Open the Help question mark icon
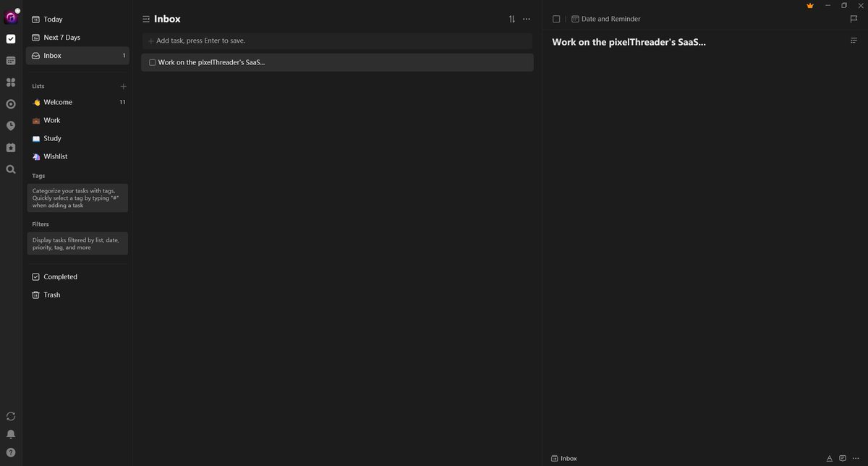 click(11, 452)
